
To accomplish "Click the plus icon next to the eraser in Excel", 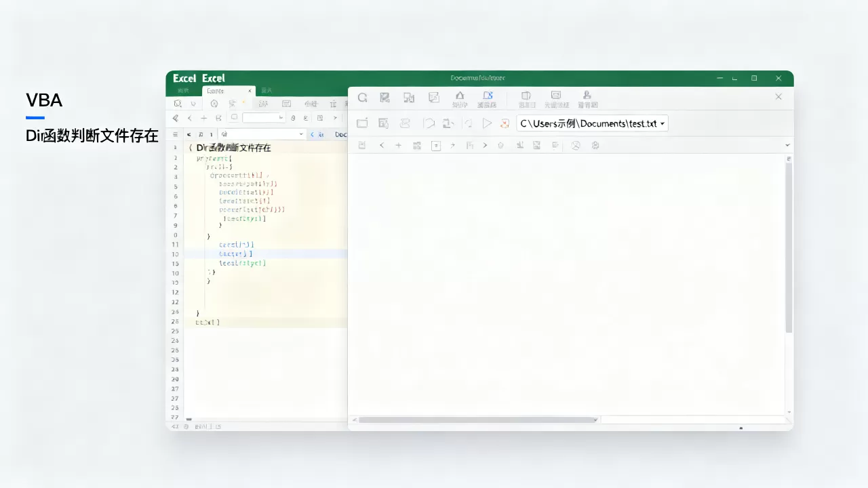I will 203,118.
